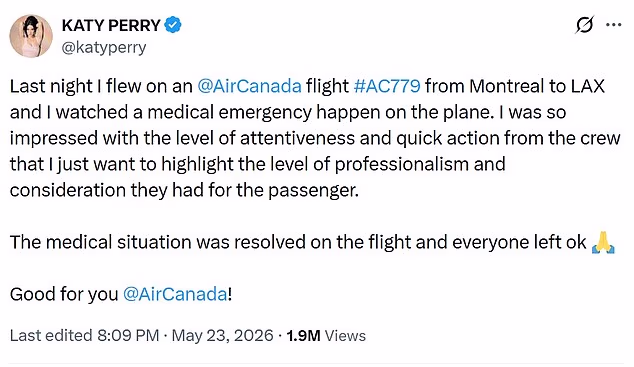Click the May 23, 2026 date
634x367 pixels.
[x=222, y=336]
